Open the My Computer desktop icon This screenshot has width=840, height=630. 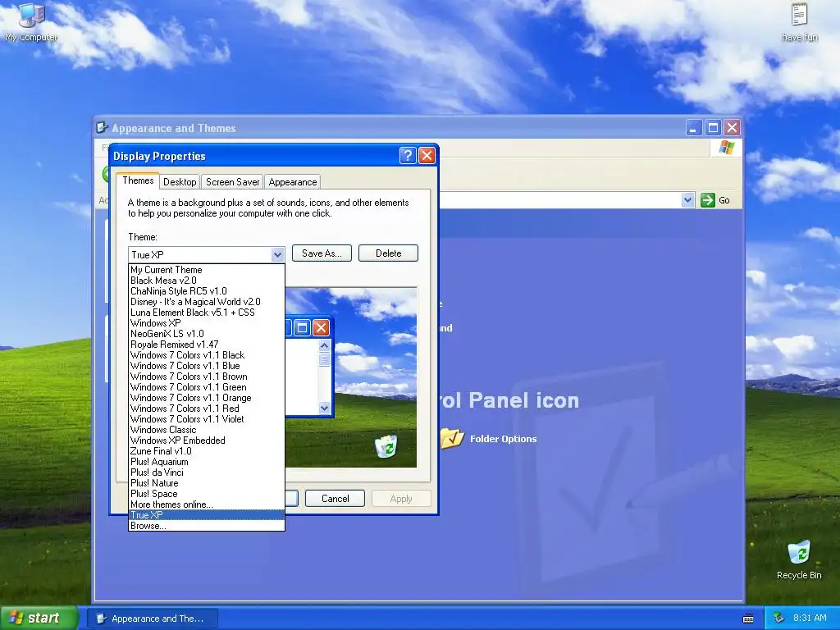pyautogui.click(x=31, y=22)
